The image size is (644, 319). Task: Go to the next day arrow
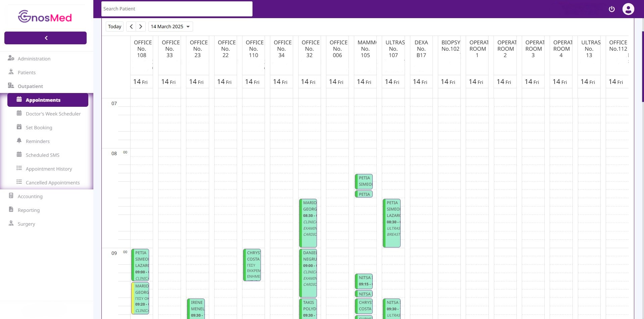(x=141, y=27)
